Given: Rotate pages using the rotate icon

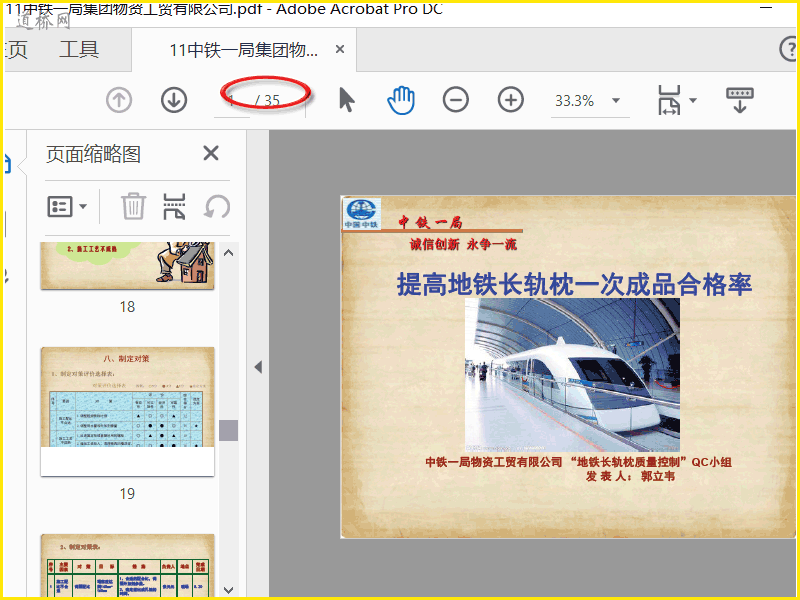Looking at the screenshot, I should pyautogui.click(x=217, y=207).
